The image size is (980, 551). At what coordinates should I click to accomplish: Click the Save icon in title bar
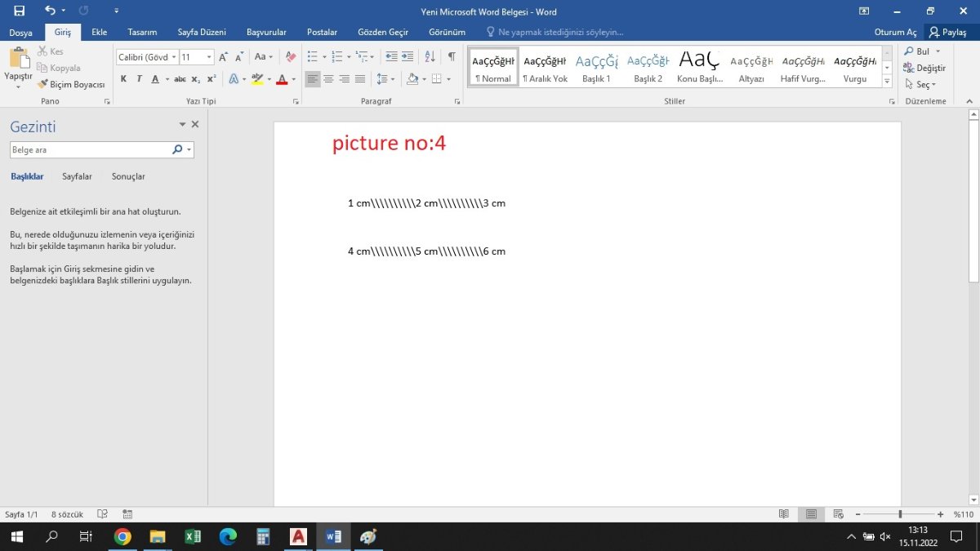coord(19,11)
